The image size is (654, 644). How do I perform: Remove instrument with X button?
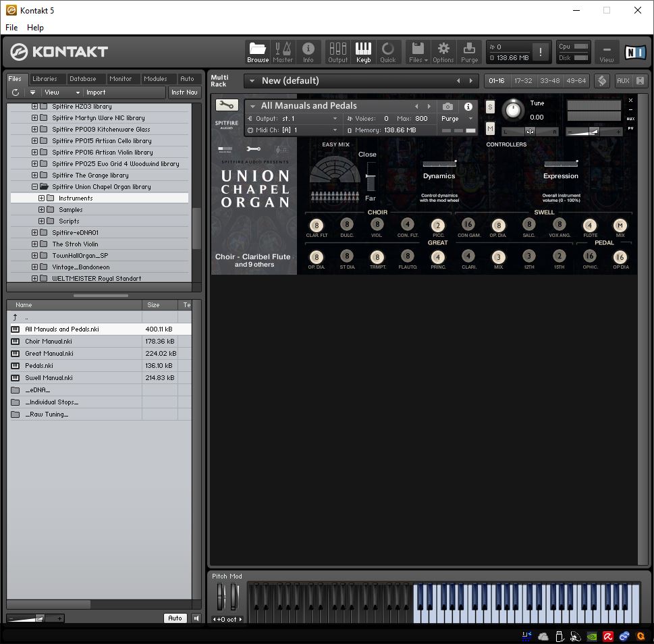click(630, 101)
